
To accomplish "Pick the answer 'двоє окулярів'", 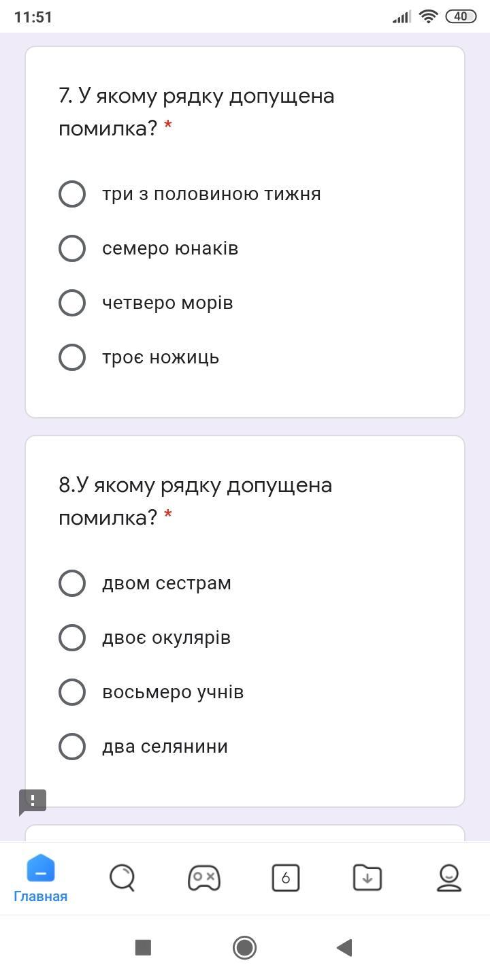I will click(72, 638).
